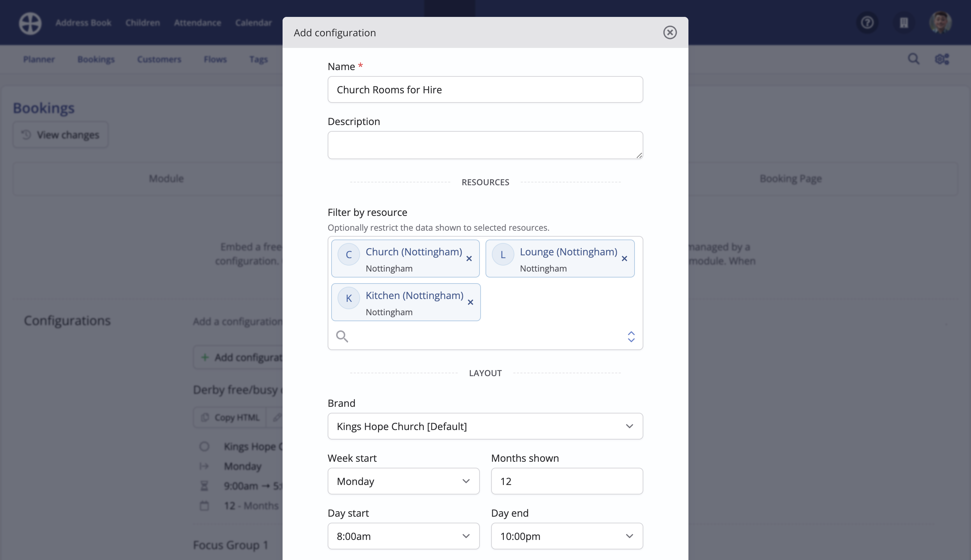Click the copy icon beside Copy HTML
971x560 pixels.
click(205, 417)
